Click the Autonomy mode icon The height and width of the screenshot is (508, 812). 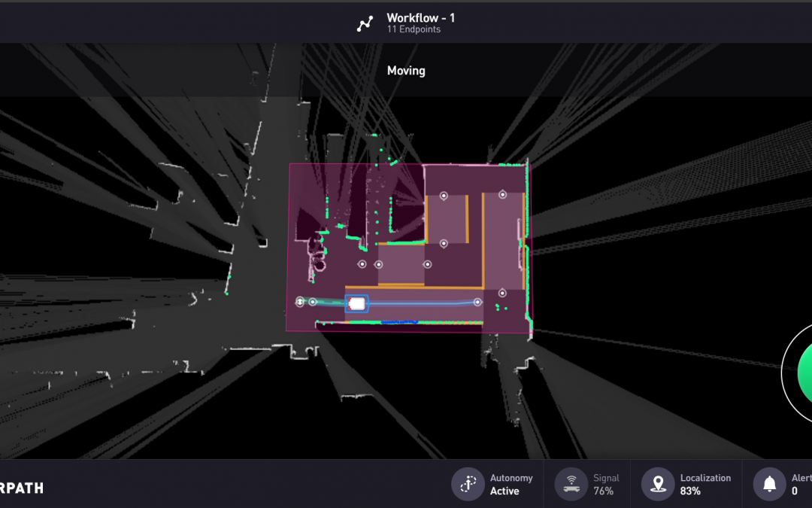coord(468,484)
